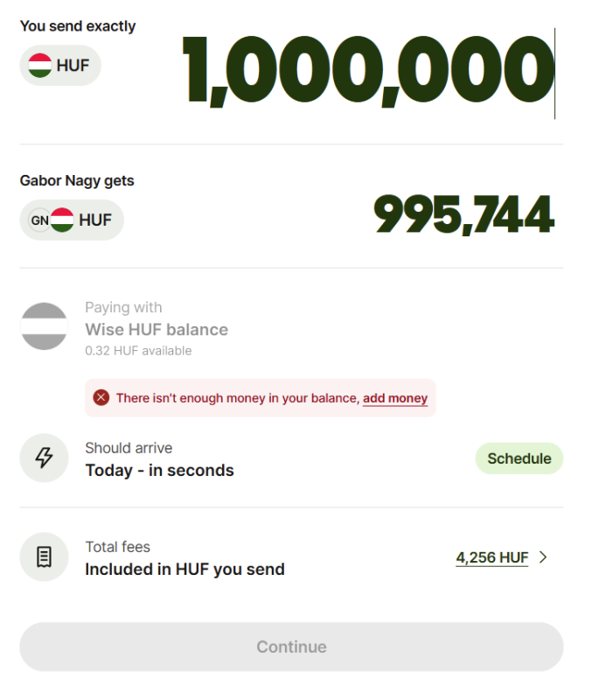Click the add money link

point(395,398)
